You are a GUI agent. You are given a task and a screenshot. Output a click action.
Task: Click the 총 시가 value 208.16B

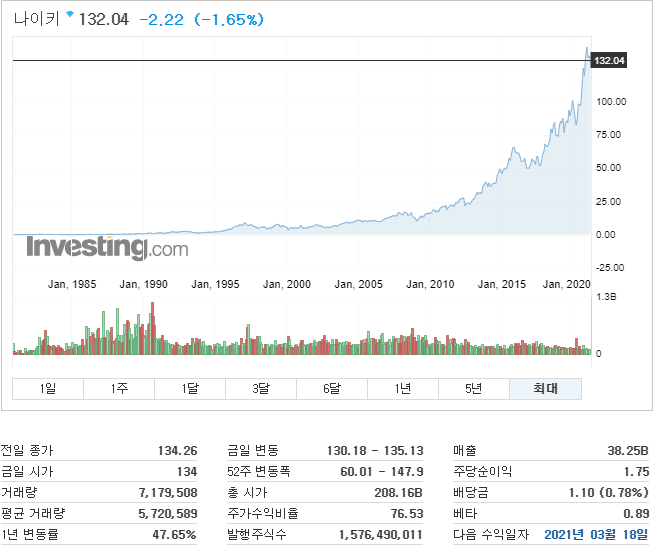click(x=399, y=492)
